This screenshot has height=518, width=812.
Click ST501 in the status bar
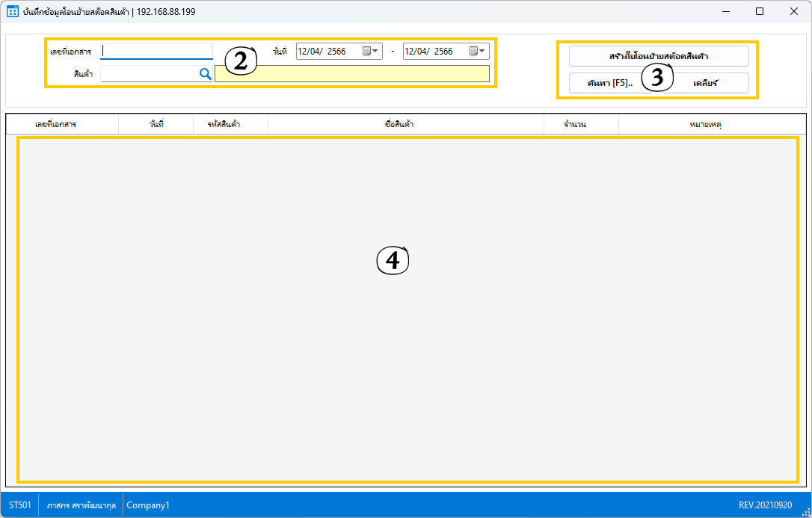click(x=20, y=505)
